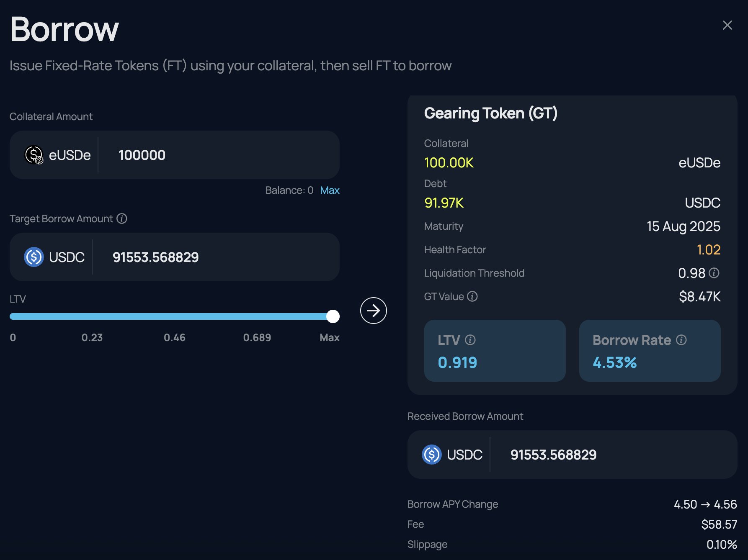
Task: Click the eUSDe token icon in collateral field
Action: [x=34, y=155]
